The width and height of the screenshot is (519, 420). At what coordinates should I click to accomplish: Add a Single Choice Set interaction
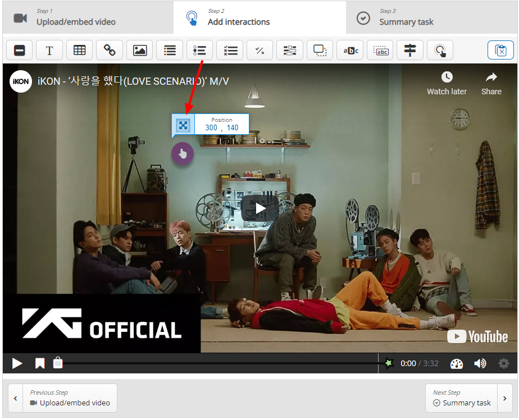pyautogui.click(x=199, y=51)
